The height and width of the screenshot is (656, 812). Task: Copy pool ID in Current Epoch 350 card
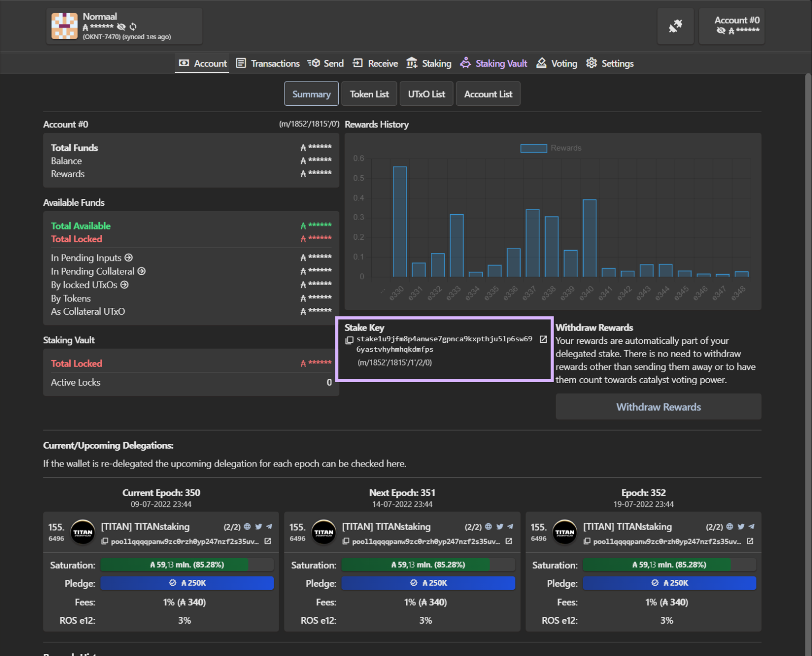(x=105, y=541)
